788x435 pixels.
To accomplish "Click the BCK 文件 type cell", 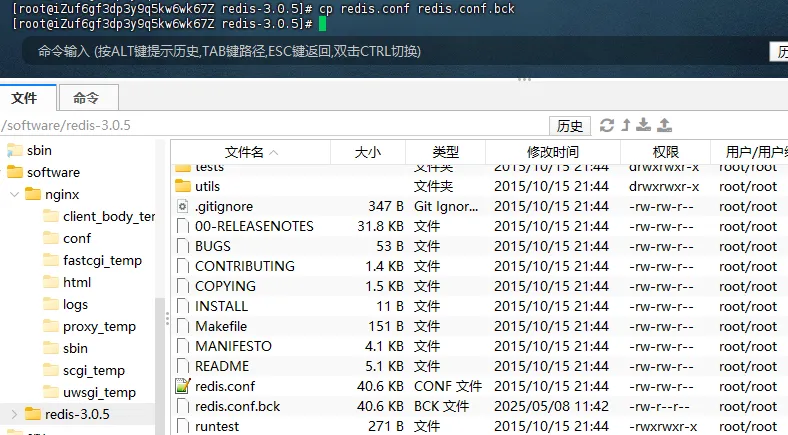I will click(x=441, y=406).
